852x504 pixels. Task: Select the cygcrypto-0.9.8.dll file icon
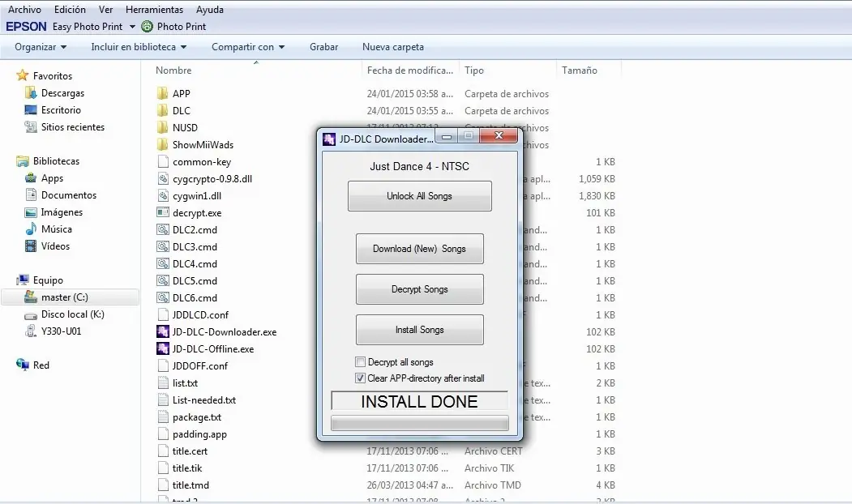[x=162, y=179]
